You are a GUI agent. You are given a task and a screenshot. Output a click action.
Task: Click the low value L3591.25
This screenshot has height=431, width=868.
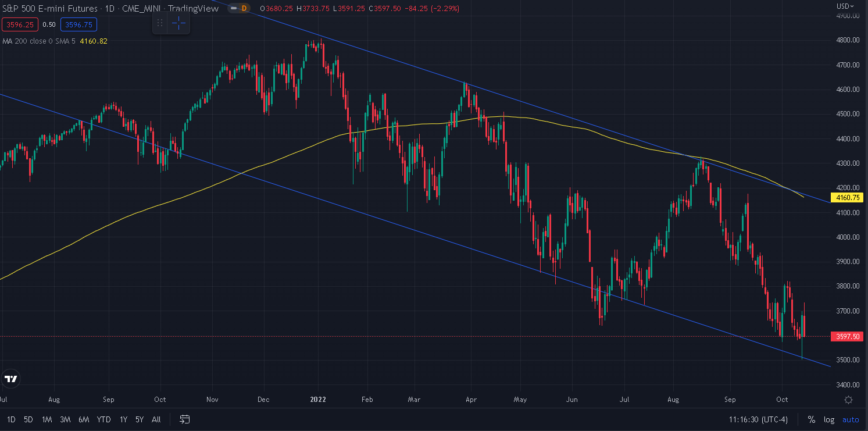350,8
